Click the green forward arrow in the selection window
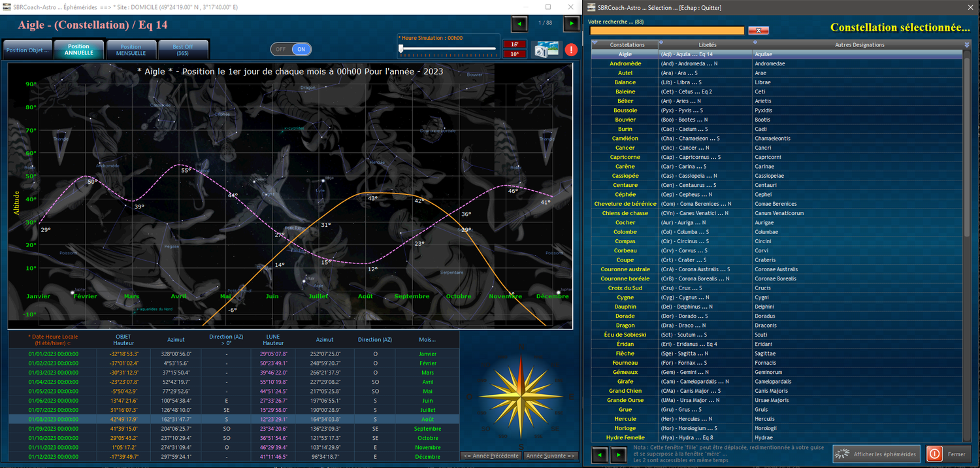The width and height of the screenshot is (980, 468). pos(617,454)
